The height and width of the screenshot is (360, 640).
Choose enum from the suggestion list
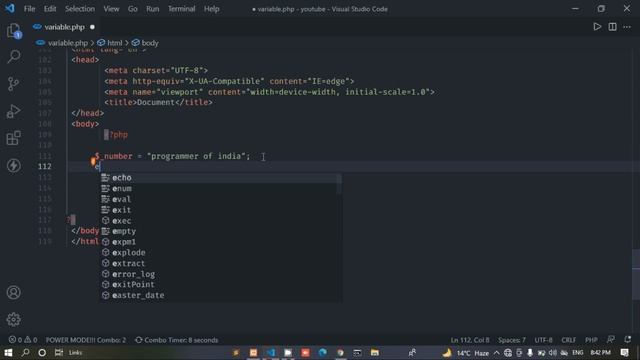coord(221,188)
